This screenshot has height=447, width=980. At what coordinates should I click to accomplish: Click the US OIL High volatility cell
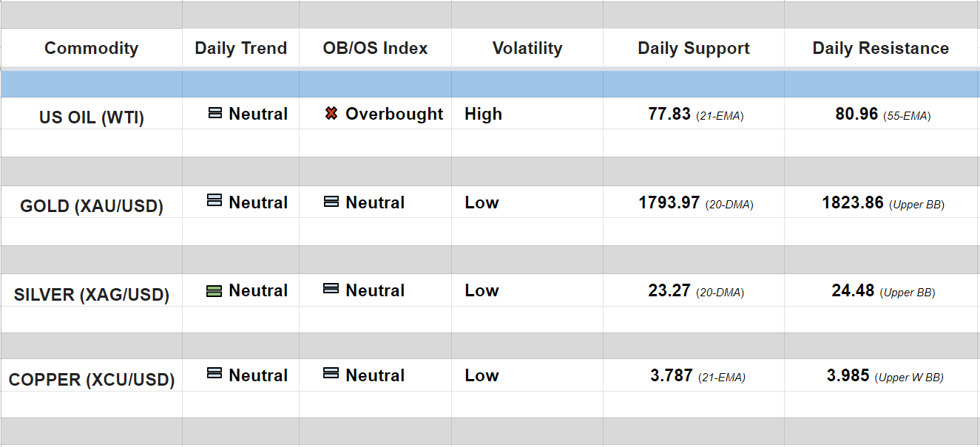click(483, 115)
